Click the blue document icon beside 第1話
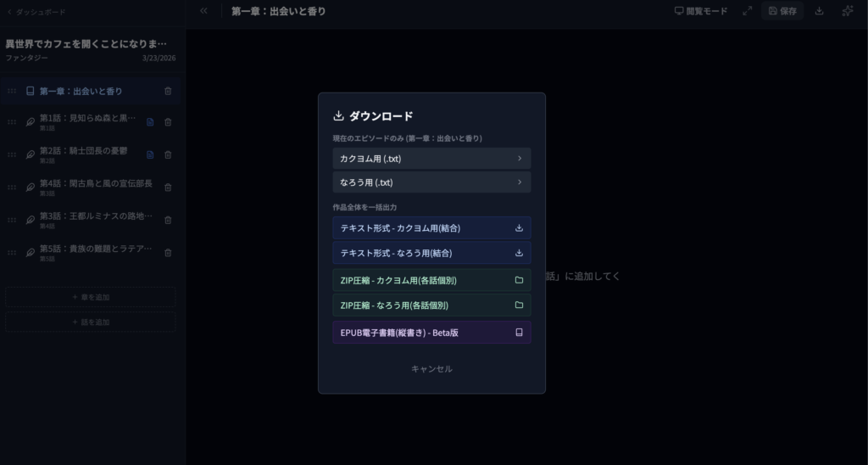 pos(150,122)
